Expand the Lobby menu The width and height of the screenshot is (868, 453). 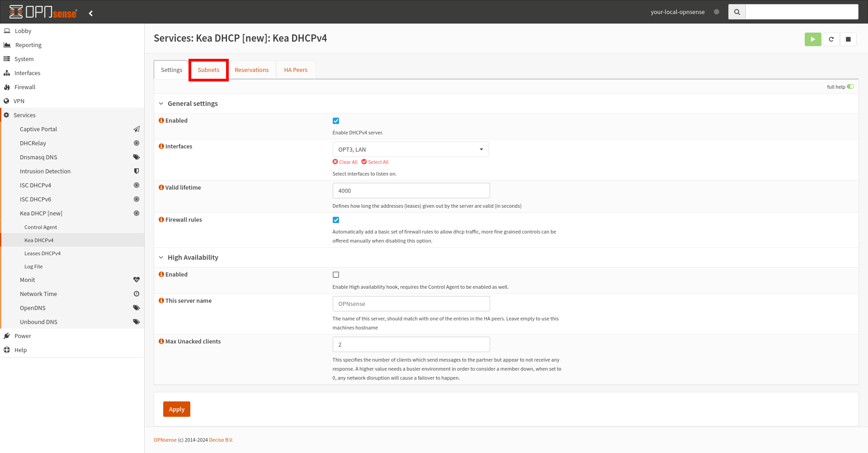[72, 31]
